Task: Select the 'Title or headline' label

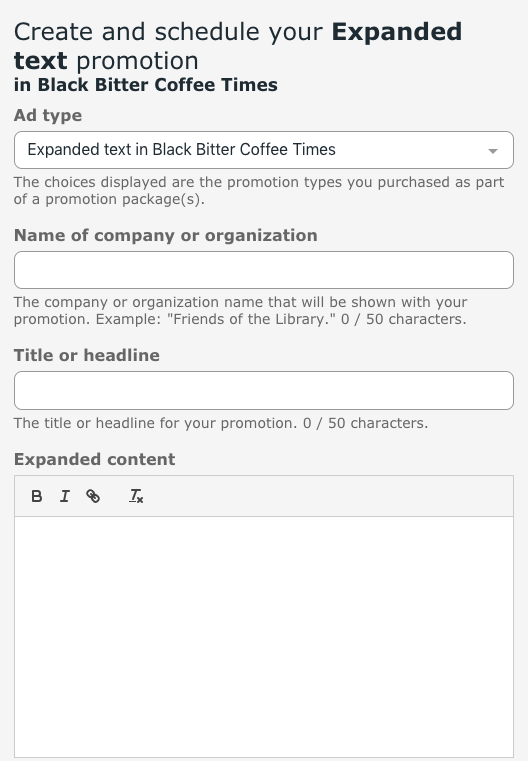Action: [86, 355]
